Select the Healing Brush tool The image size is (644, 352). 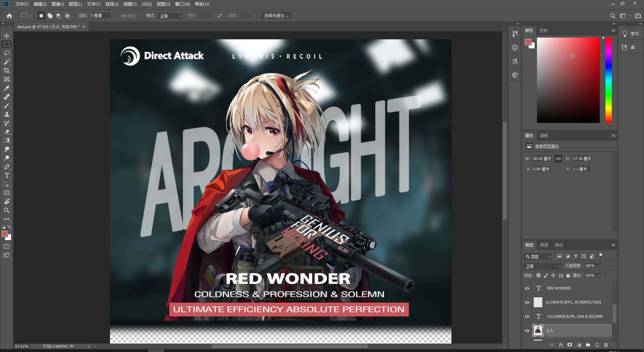click(7, 97)
